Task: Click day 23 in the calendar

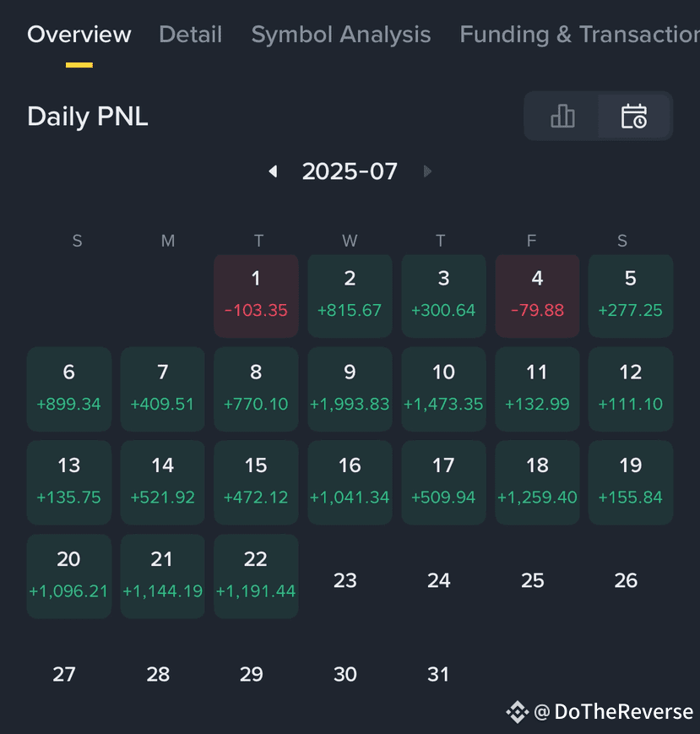Action: click(x=345, y=580)
